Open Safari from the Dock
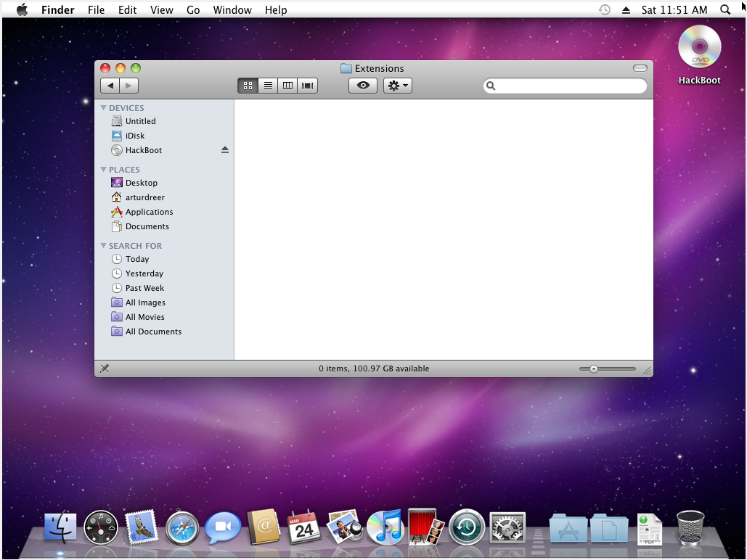747x560 pixels. (x=182, y=527)
